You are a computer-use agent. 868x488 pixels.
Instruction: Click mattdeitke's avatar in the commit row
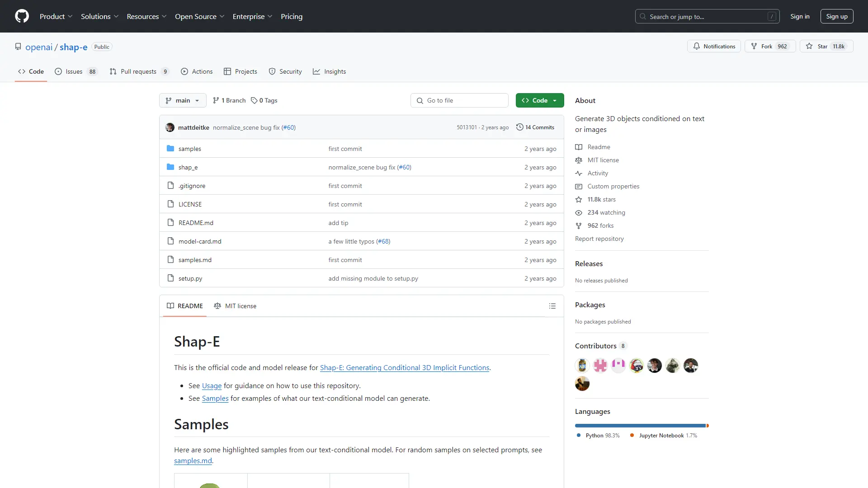click(170, 127)
